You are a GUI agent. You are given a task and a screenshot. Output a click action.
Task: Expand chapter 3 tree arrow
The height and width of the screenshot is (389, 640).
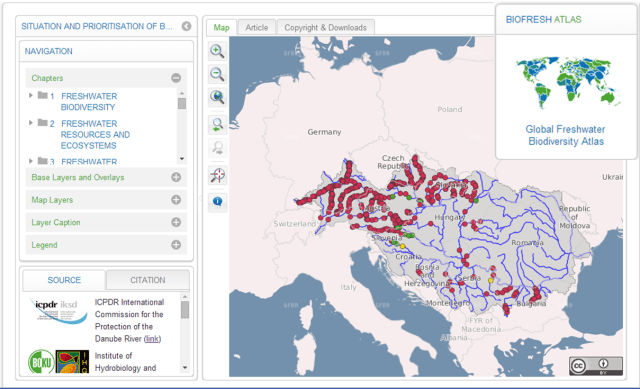click(31, 161)
